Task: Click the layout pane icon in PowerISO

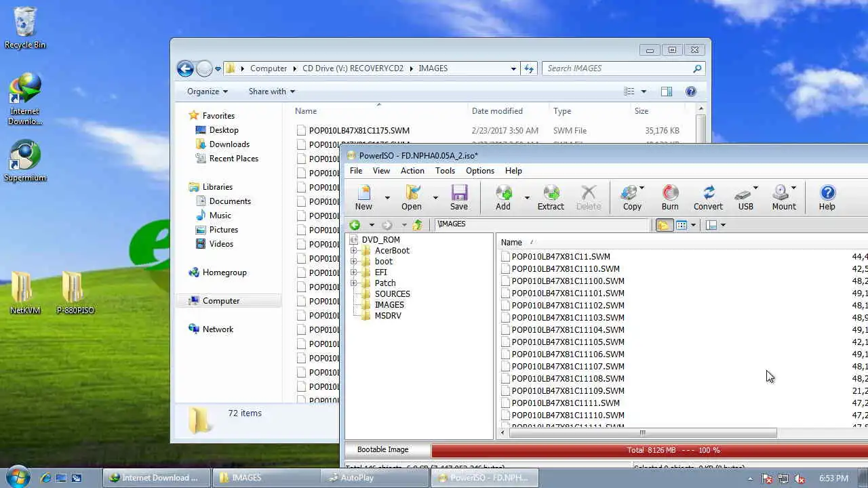Action: pyautogui.click(x=711, y=225)
